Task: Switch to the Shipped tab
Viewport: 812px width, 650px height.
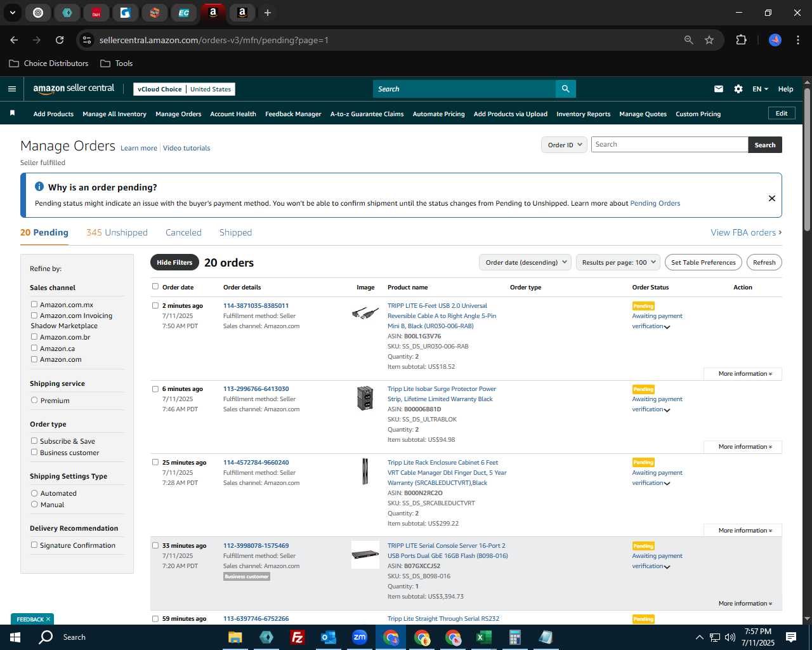Action: pos(235,232)
